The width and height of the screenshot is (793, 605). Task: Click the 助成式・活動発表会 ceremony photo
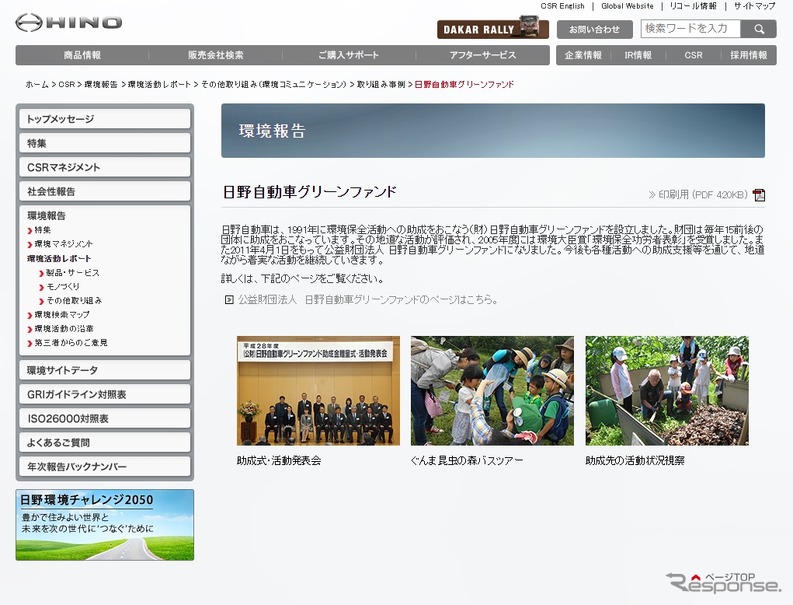[318, 391]
